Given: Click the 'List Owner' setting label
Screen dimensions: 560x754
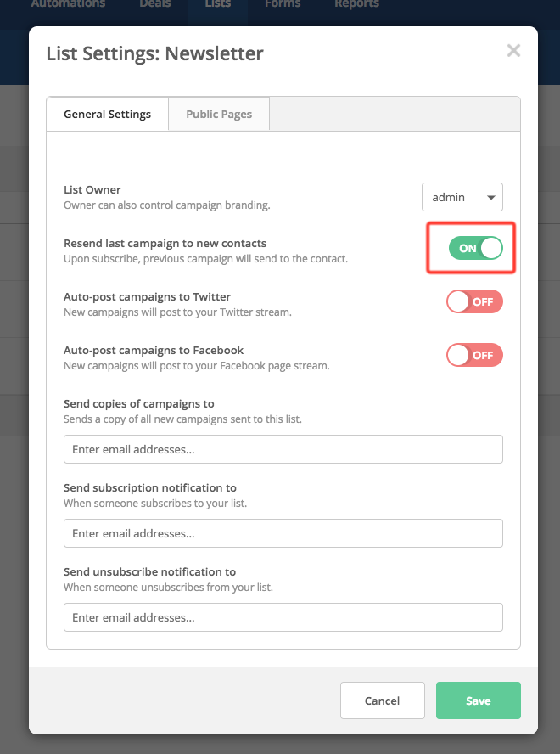Looking at the screenshot, I should coord(92,189).
